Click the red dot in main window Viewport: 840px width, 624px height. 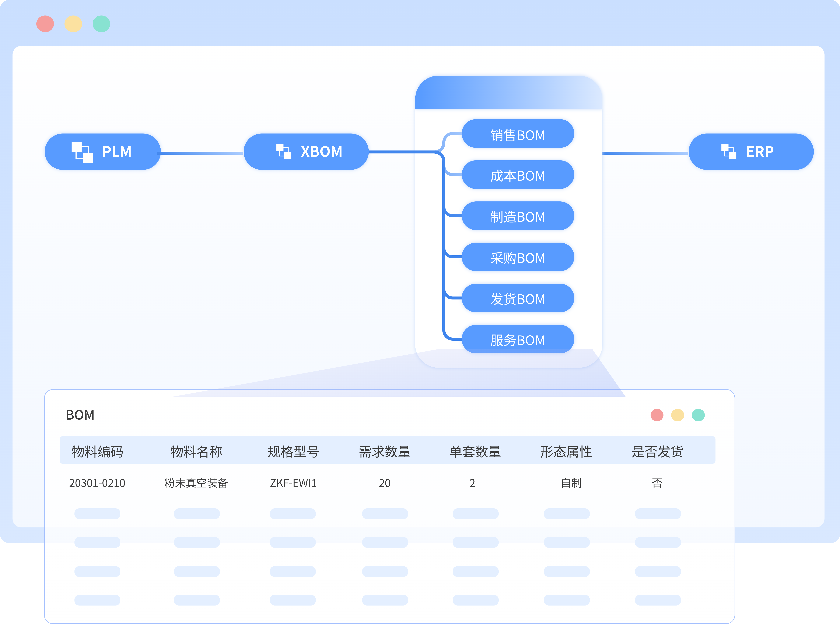point(45,24)
